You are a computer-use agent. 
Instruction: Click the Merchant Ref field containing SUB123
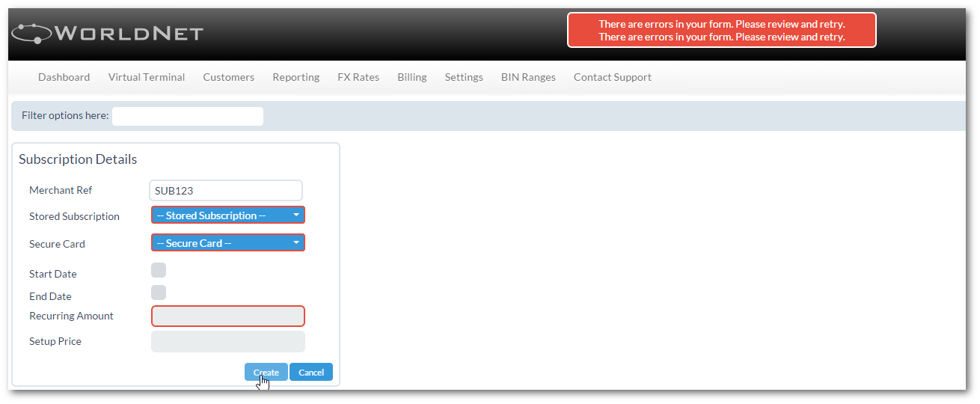click(x=226, y=191)
